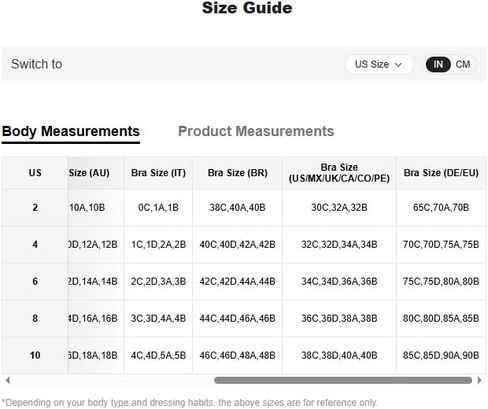Switch units to IN
This screenshot has width=488, height=409.
tap(438, 64)
